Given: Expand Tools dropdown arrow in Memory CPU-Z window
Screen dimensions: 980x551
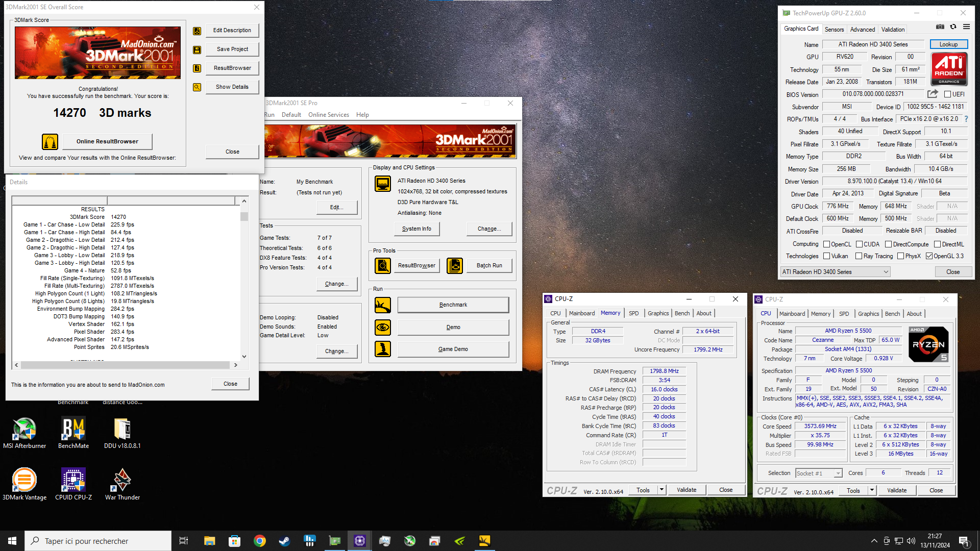Looking at the screenshot, I should pyautogui.click(x=661, y=490).
